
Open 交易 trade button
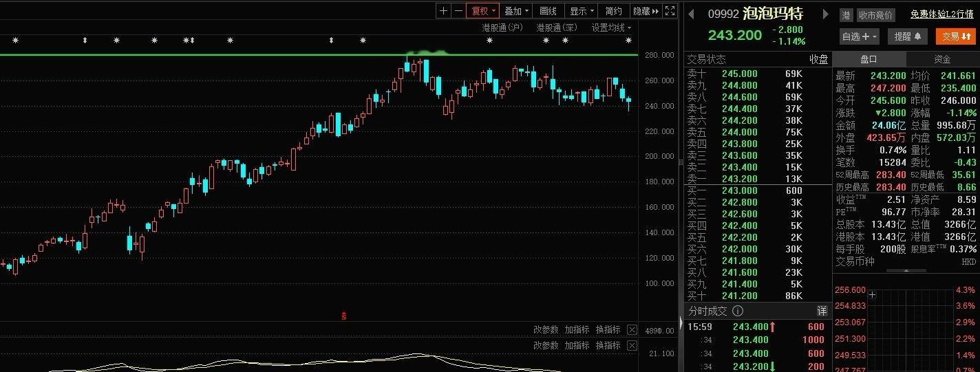coord(956,36)
